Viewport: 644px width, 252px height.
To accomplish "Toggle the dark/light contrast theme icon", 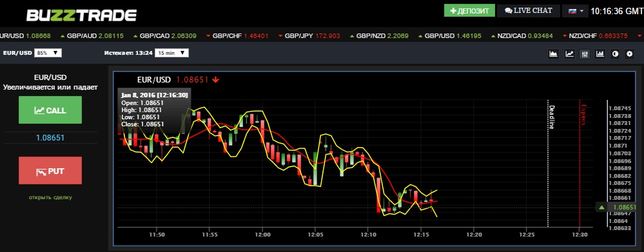I will click(x=615, y=53).
